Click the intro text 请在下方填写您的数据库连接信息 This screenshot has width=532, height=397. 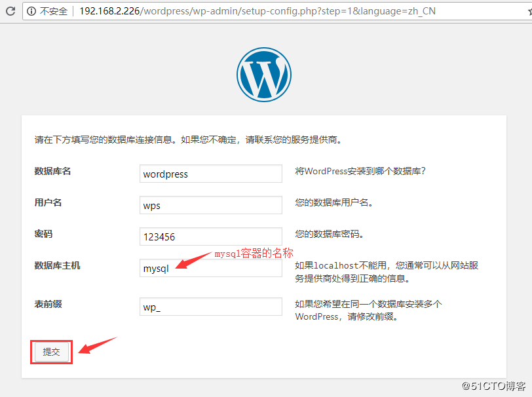coord(187,140)
